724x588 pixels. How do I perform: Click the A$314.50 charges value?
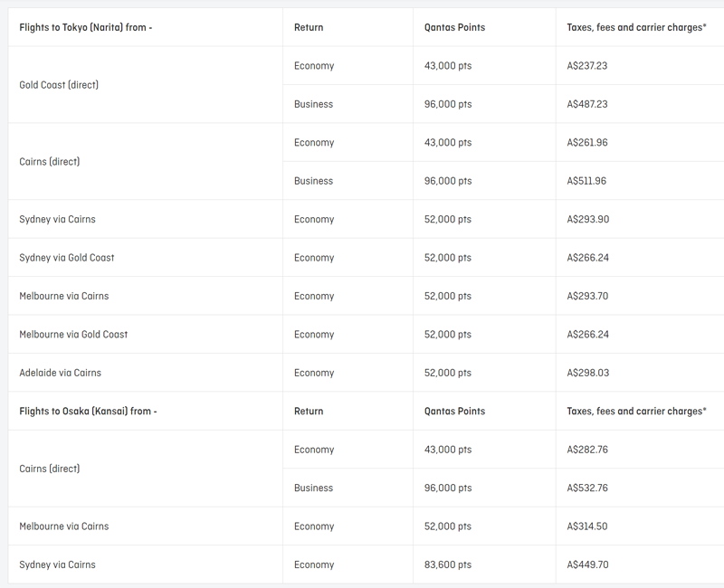click(587, 526)
